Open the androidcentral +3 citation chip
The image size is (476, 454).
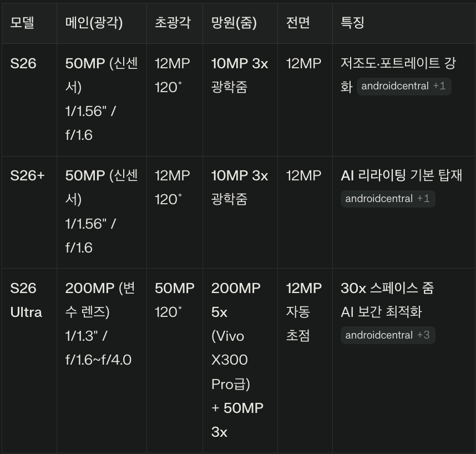(388, 335)
